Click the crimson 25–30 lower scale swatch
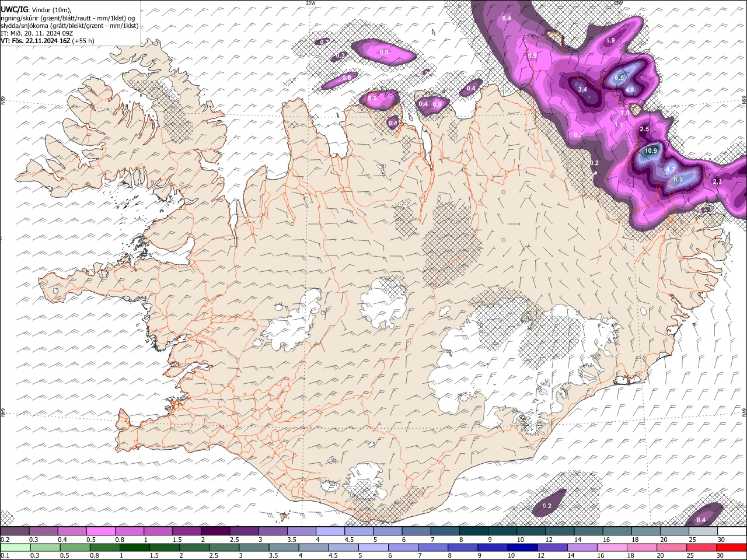The image size is (747, 560). pyautogui.click(x=701, y=548)
